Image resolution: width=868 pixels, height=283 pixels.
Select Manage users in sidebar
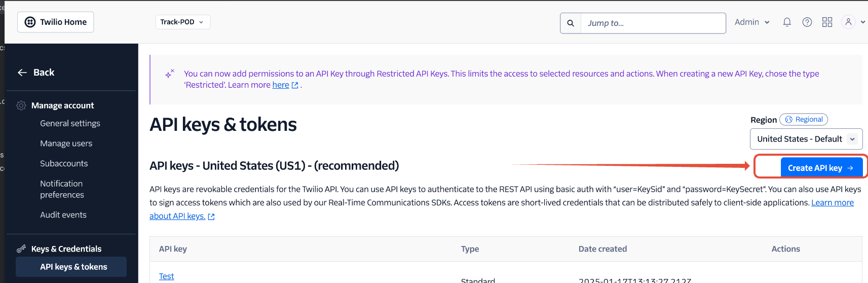click(x=66, y=144)
